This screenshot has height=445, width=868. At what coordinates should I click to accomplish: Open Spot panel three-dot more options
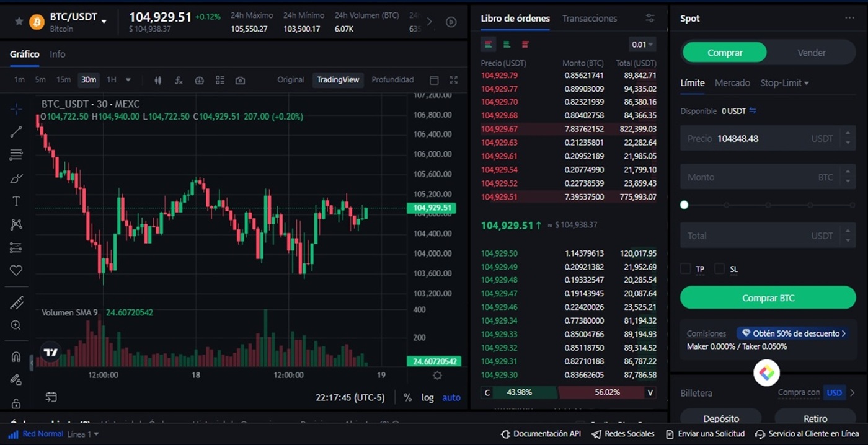point(849,18)
